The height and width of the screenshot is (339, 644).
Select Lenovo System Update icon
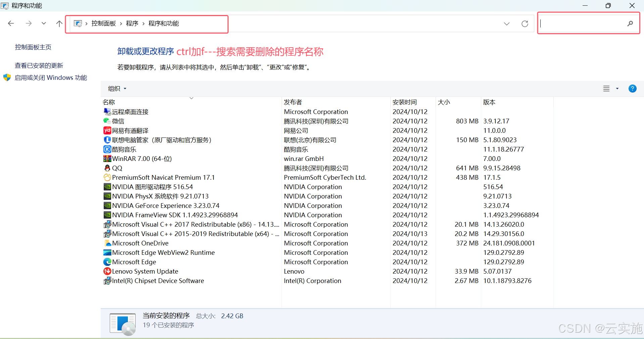click(x=107, y=271)
